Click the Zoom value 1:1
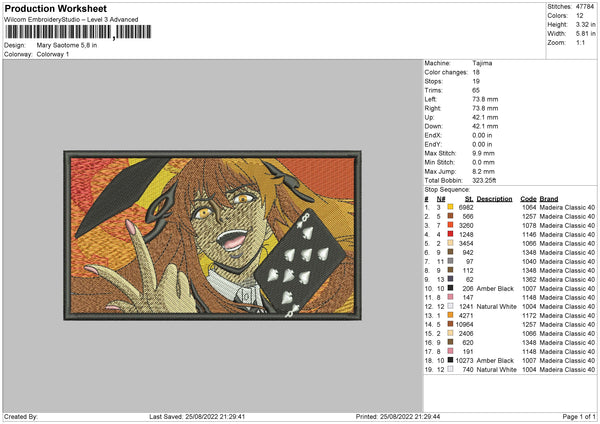The width and height of the screenshot is (600, 424). (x=580, y=42)
